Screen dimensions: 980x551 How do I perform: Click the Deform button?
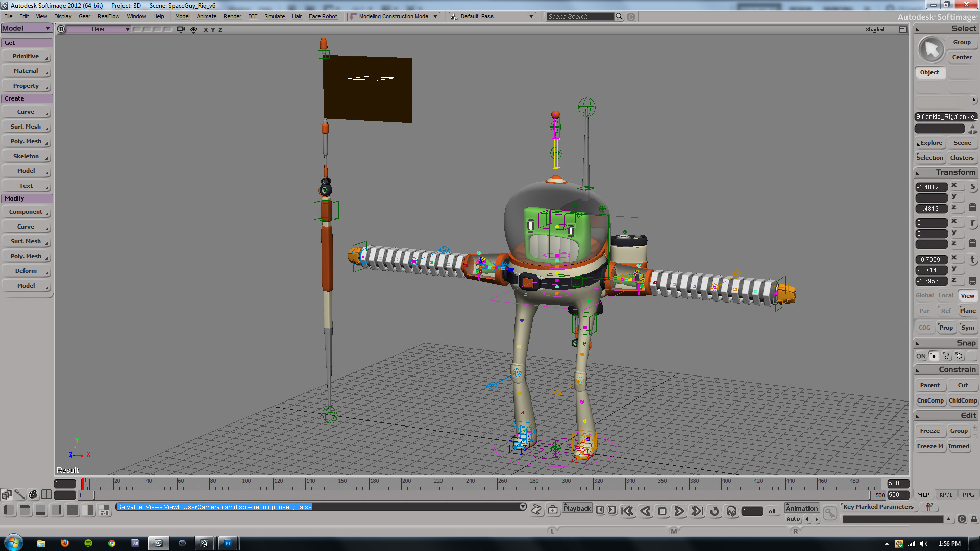[x=26, y=271]
